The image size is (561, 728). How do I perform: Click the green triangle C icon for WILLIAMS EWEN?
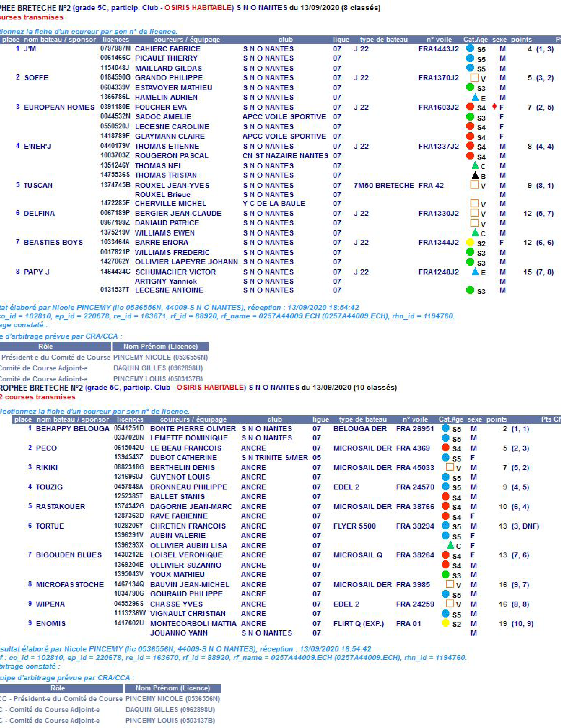(475, 233)
